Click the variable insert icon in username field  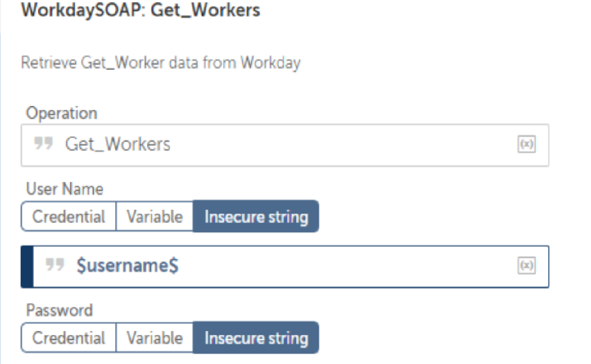(x=526, y=266)
